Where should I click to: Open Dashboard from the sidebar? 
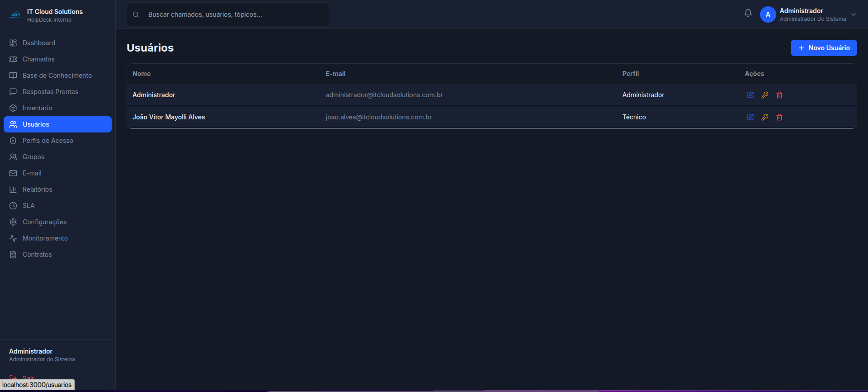pyautogui.click(x=57, y=43)
